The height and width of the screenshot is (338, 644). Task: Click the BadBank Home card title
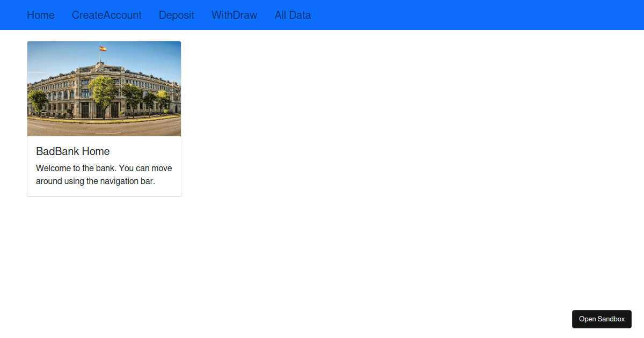pyautogui.click(x=72, y=151)
